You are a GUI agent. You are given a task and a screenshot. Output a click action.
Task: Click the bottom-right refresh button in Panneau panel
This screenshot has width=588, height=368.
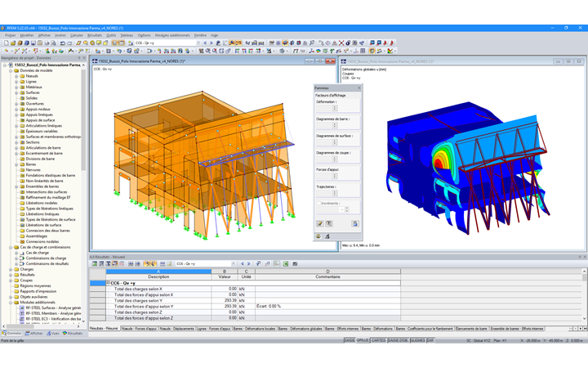tap(355, 223)
